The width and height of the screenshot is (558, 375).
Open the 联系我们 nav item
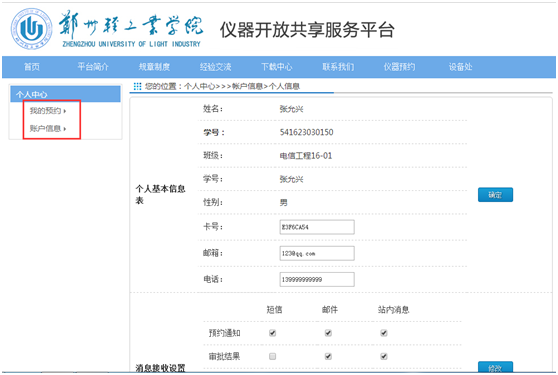[338, 67]
